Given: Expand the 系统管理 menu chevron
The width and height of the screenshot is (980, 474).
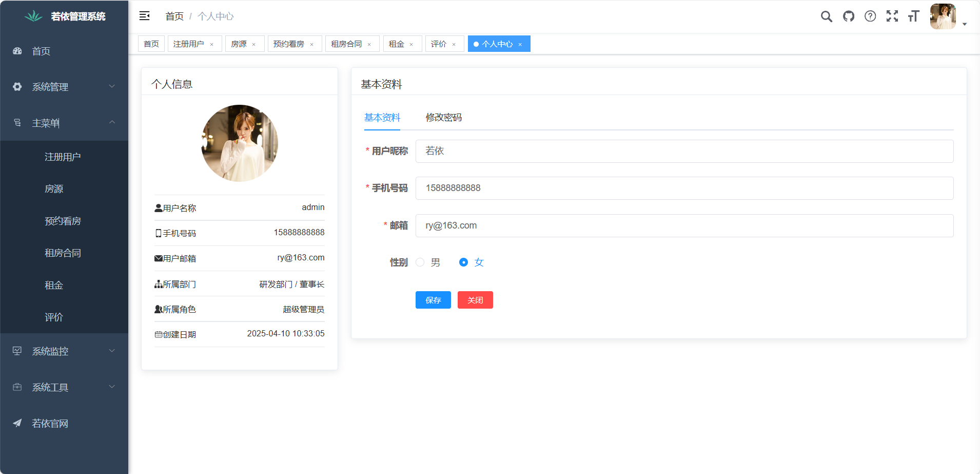Looking at the screenshot, I should point(112,86).
